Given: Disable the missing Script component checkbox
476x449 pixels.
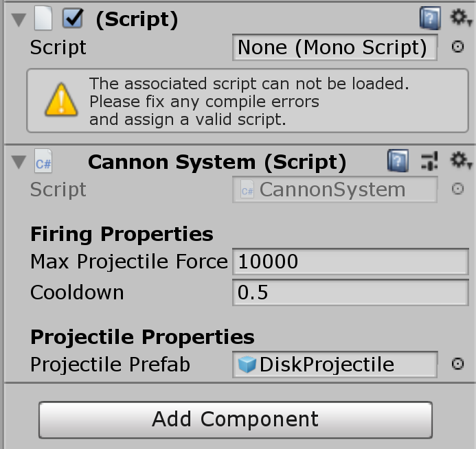Looking at the screenshot, I should pyautogui.click(x=72, y=19).
